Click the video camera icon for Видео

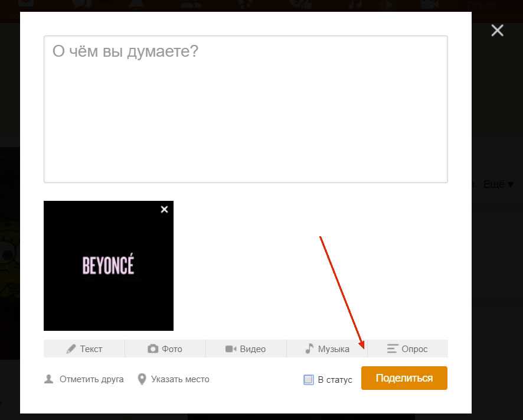click(x=231, y=349)
